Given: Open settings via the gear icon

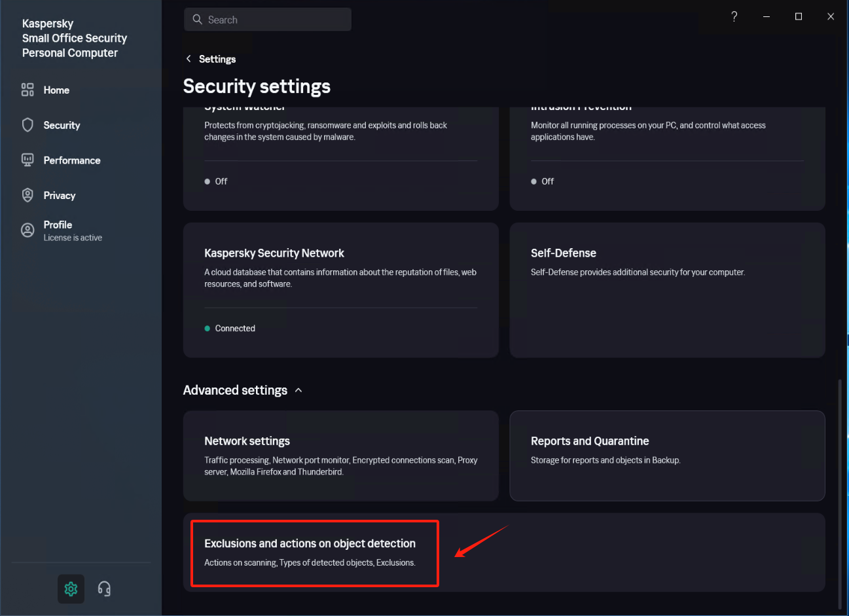Looking at the screenshot, I should [x=71, y=589].
